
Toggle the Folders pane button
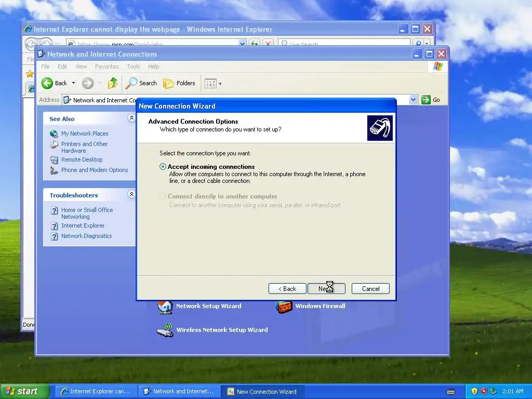(x=179, y=83)
